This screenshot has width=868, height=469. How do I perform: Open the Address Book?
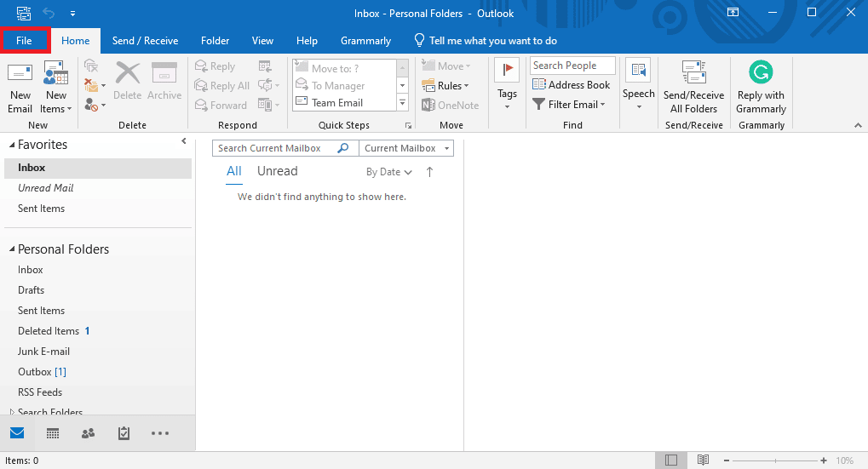(x=572, y=84)
